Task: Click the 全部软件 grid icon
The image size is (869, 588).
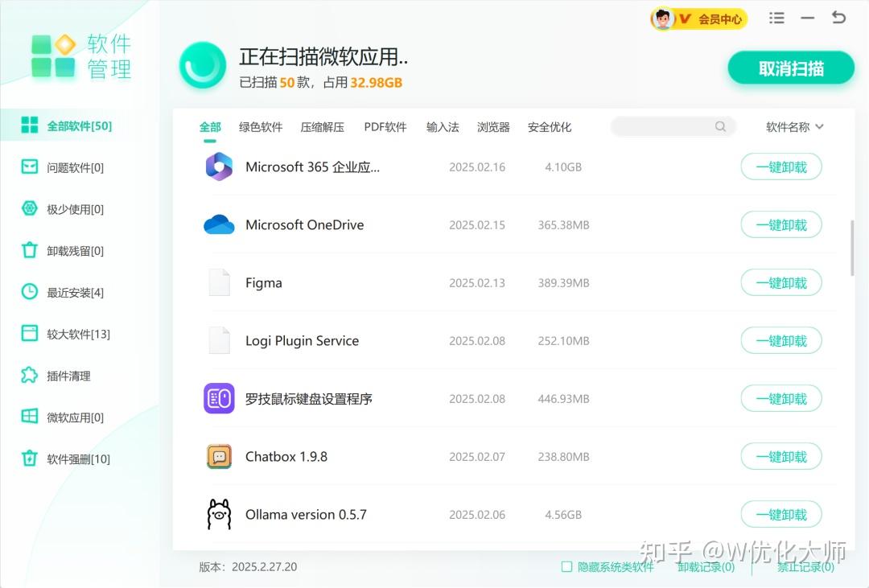Action: (x=30, y=125)
